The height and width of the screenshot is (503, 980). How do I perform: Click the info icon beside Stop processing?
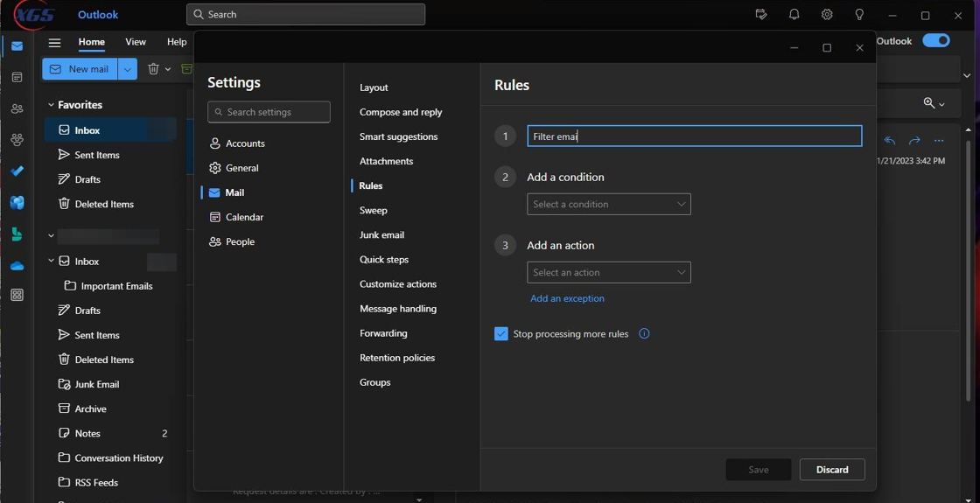pos(644,334)
